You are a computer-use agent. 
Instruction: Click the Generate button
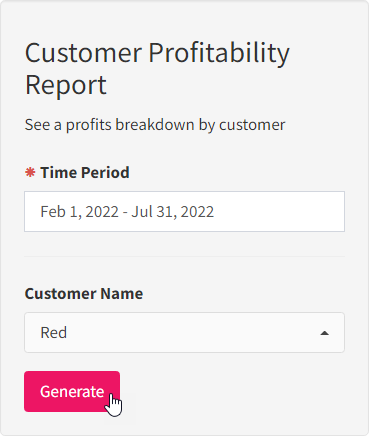(72, 391)
